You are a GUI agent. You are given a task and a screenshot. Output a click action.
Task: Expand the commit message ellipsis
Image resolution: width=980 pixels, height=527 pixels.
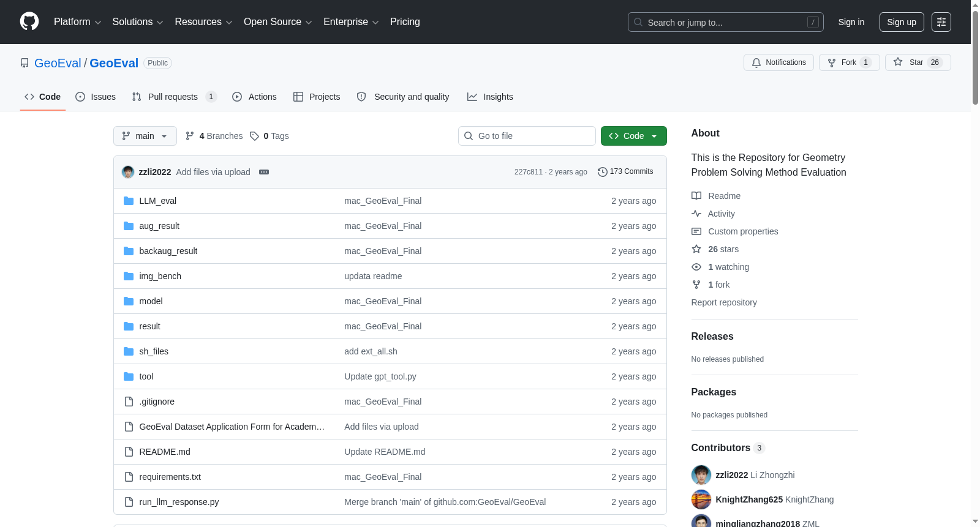(264, 172)
